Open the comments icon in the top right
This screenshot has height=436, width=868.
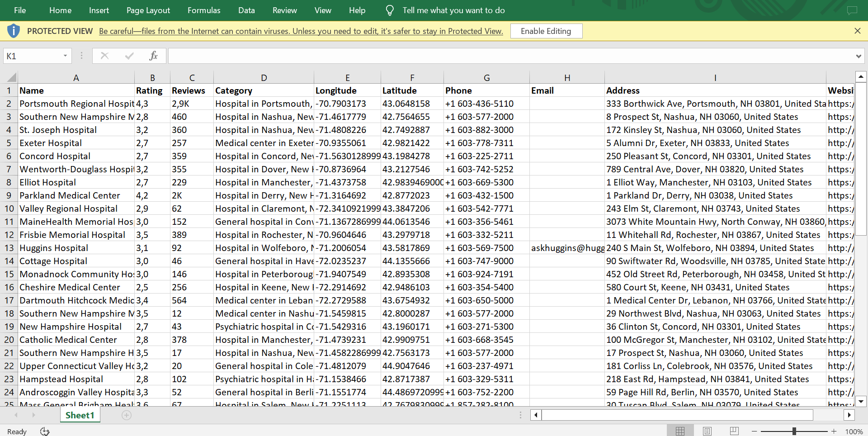(852, 10)
